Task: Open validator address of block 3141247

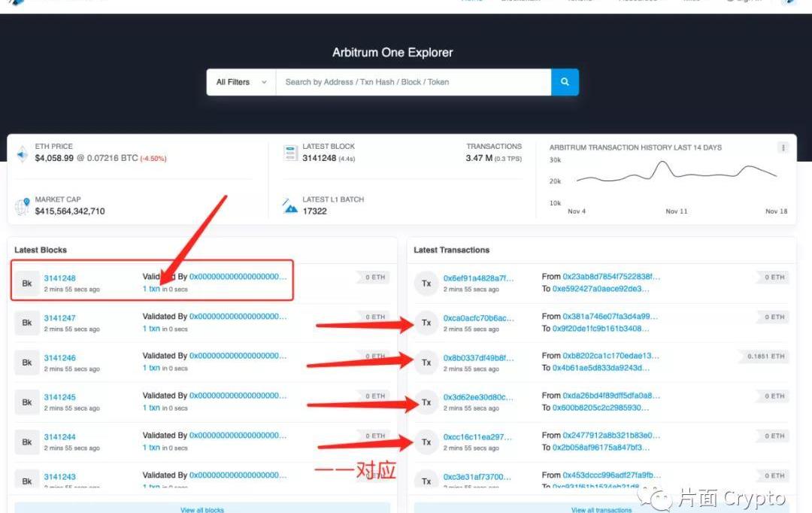Action: point(238,317)
